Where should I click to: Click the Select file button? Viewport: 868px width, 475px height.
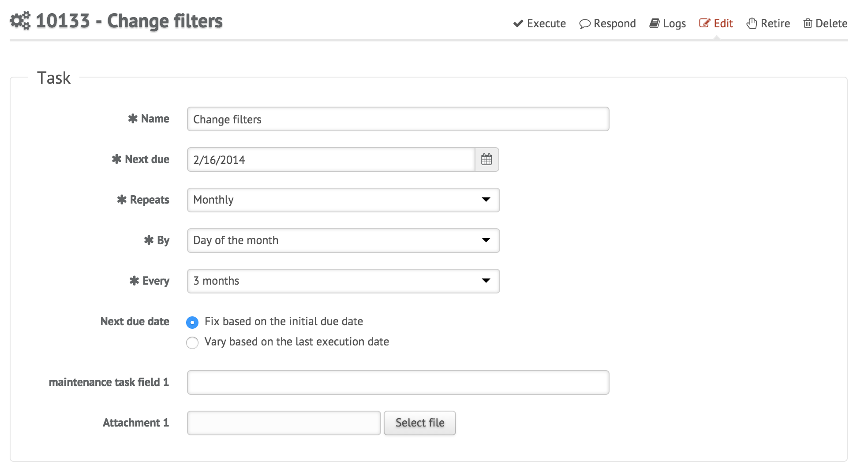[x=419, y=423]
